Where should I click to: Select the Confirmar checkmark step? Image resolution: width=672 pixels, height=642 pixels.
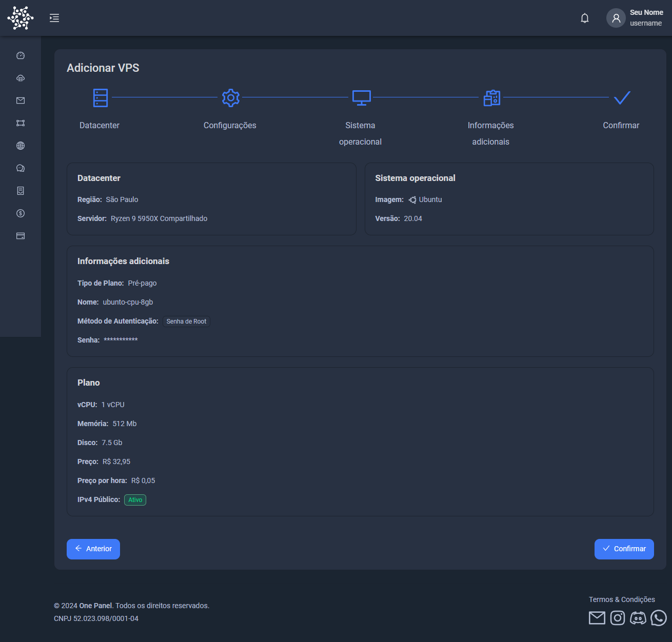622,97
